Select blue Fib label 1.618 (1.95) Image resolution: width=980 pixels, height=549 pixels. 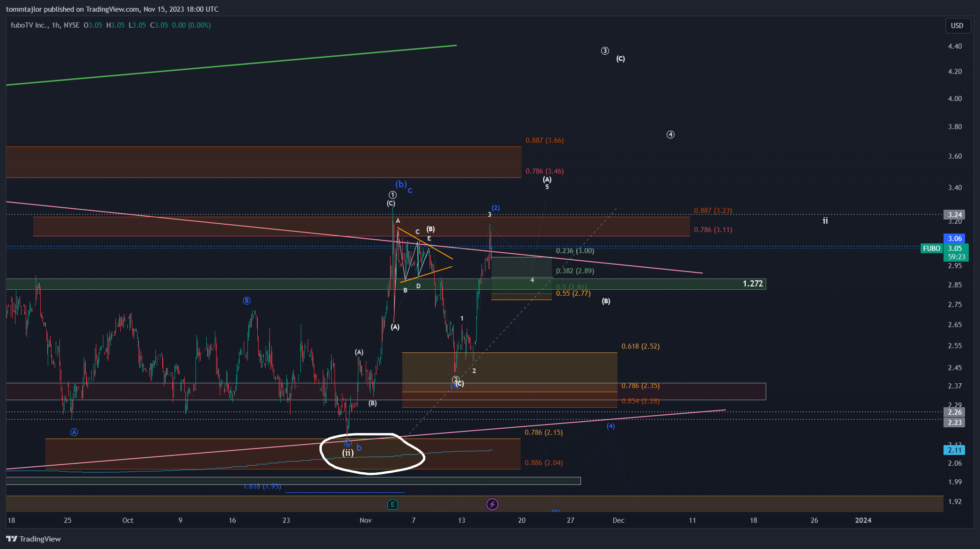coord(262,486)
